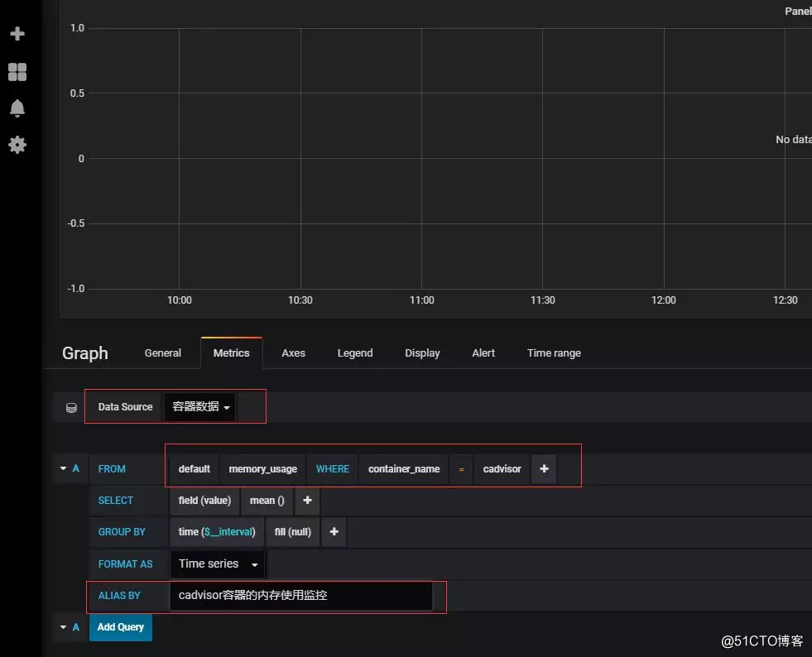
Task: Click the mean () function segment
Action: point(267,501)
